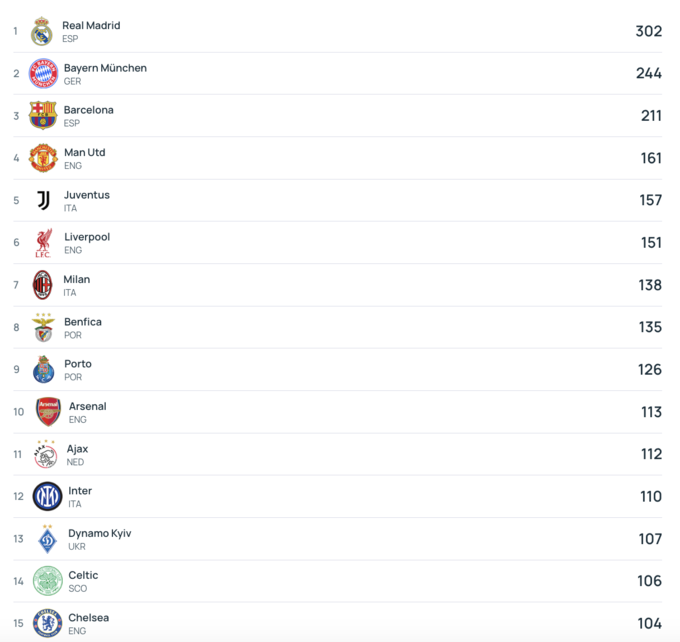Image resolution: width=680 pixels, height=642 pixels.
Task: Open the Real Madrid team name link
Action: (x=91, y=25)
